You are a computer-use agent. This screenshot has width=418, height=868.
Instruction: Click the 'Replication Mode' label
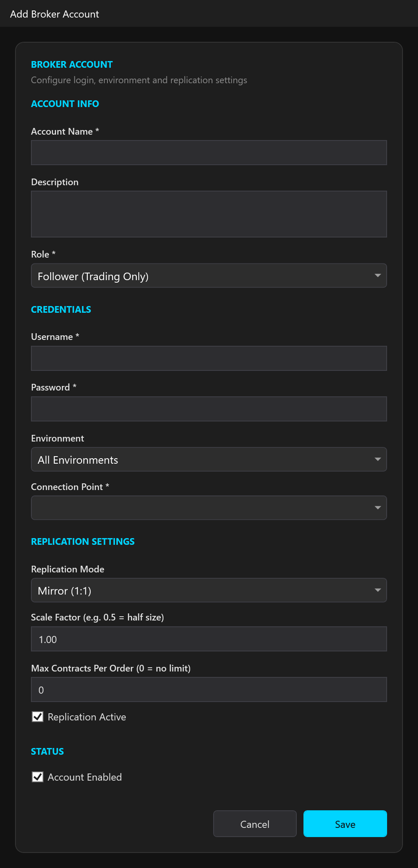(x=68, y=569)
